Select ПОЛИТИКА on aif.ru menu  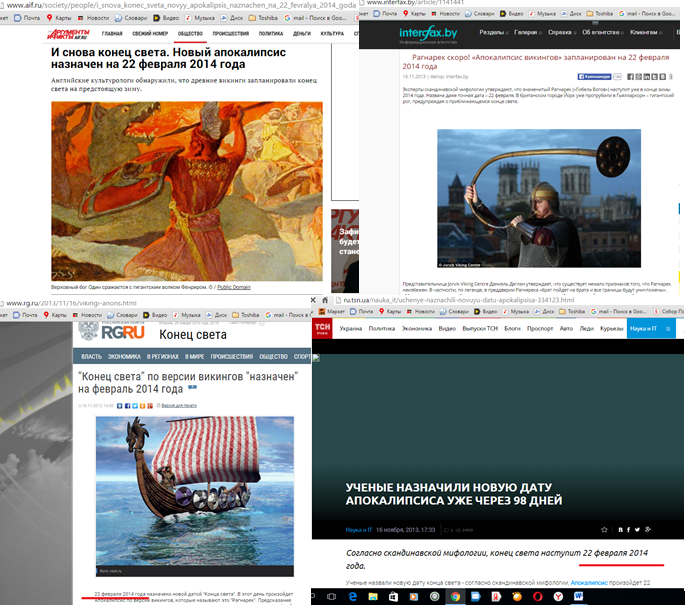[271, 34]
